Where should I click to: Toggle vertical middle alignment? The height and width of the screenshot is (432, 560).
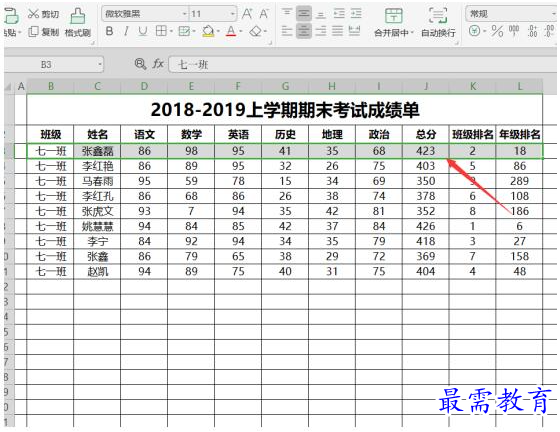tap(304, 14)
